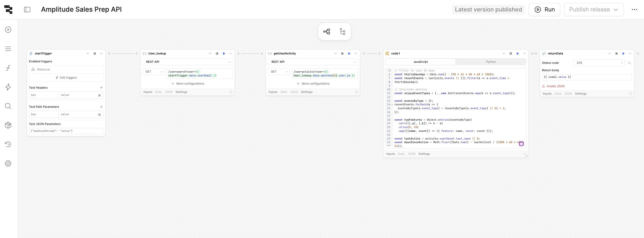Switch to tree layout view
The width and height of the screenshot is (644, 238).
tap(343, 31)
